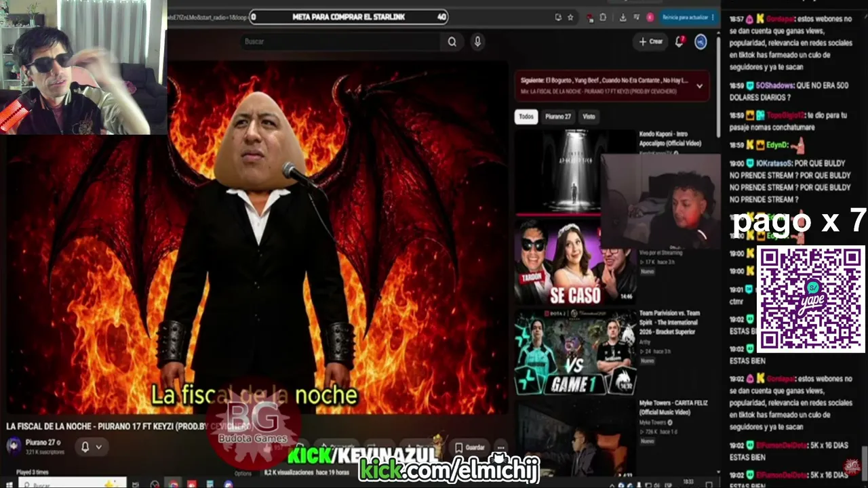Start voice search with the microphone icon
This screenshot has width=868, height=488.
[x=477, y=42]
